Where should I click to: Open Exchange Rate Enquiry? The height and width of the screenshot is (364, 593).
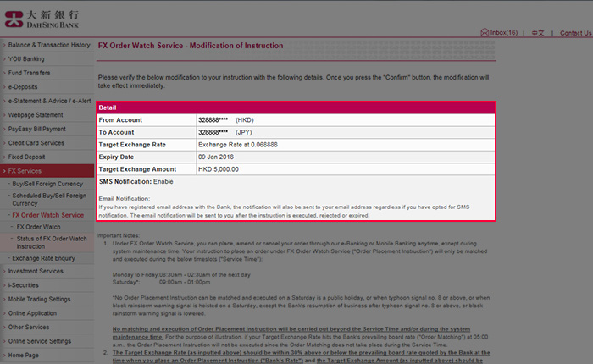click(x=43, y=258)
